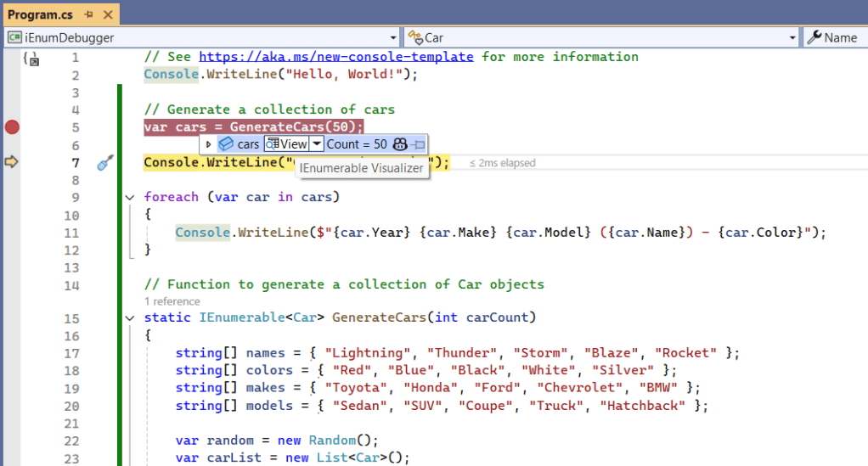868x466 pixels.
Task: Open the Car type navigation dropdown
Action: point(792,37)
